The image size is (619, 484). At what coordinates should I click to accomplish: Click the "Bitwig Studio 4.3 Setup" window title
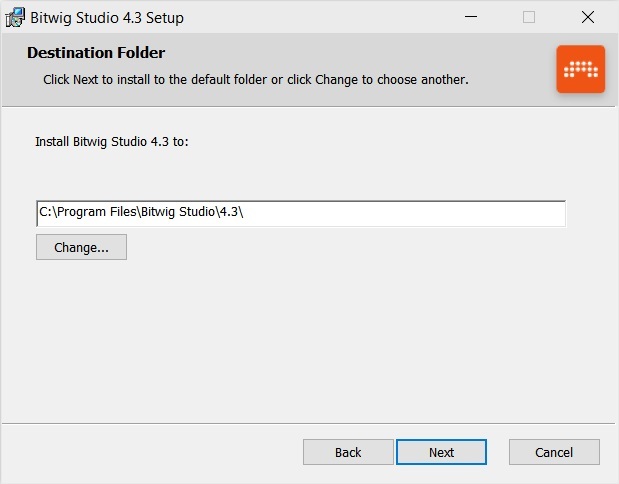(108, 18)
